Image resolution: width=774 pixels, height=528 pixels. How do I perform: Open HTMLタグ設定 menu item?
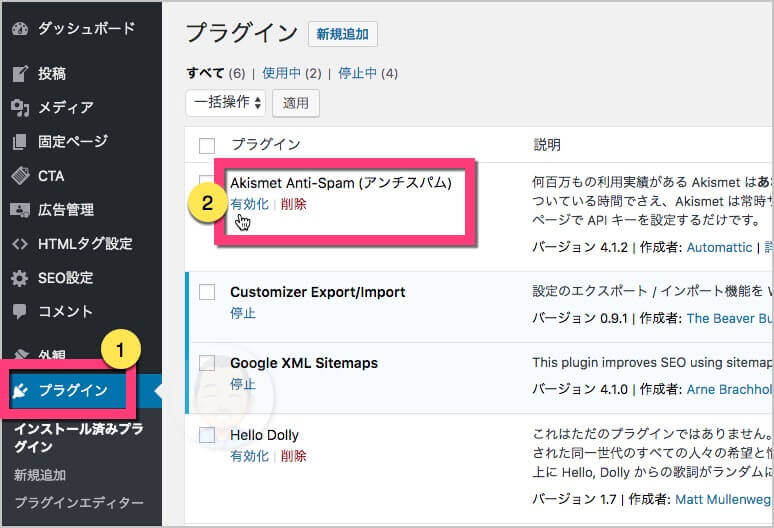[x=85, y=244]
